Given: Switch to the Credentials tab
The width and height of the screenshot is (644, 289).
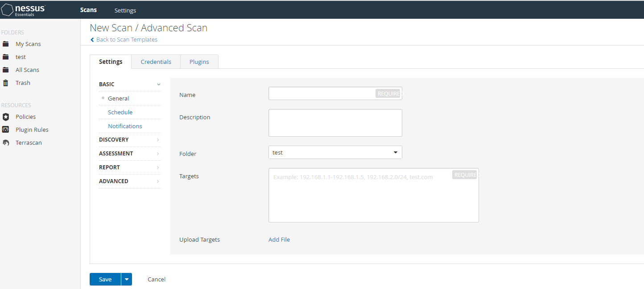Looking at the screenshot, I should [x=156, y=62].
